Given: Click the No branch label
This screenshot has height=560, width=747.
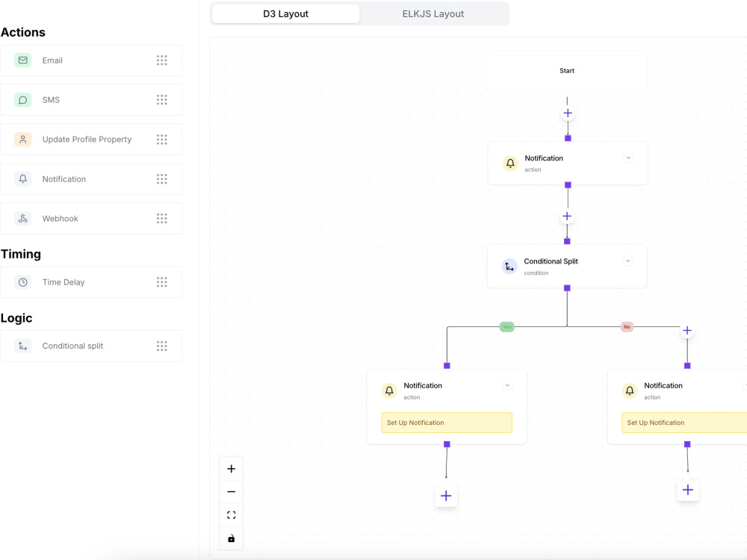Looking at the screenshot, I should [627, 327].
